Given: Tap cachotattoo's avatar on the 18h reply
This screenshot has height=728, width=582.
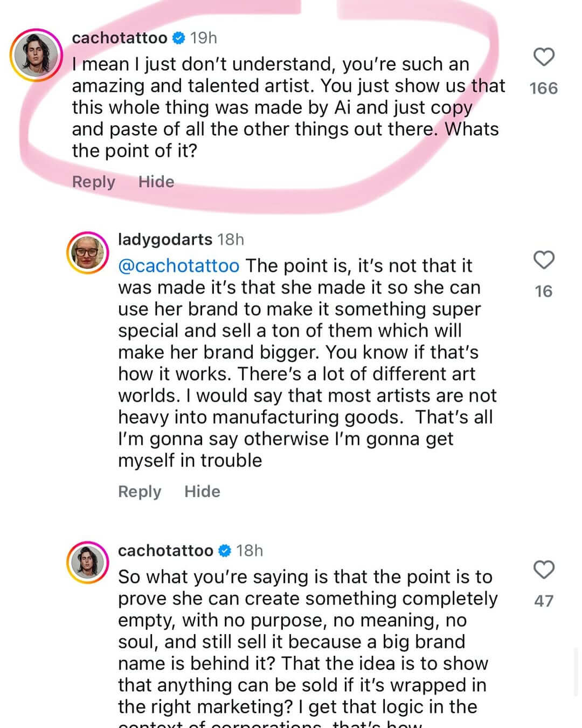Looking at the screenshot, I should click(x=87, y=562).
